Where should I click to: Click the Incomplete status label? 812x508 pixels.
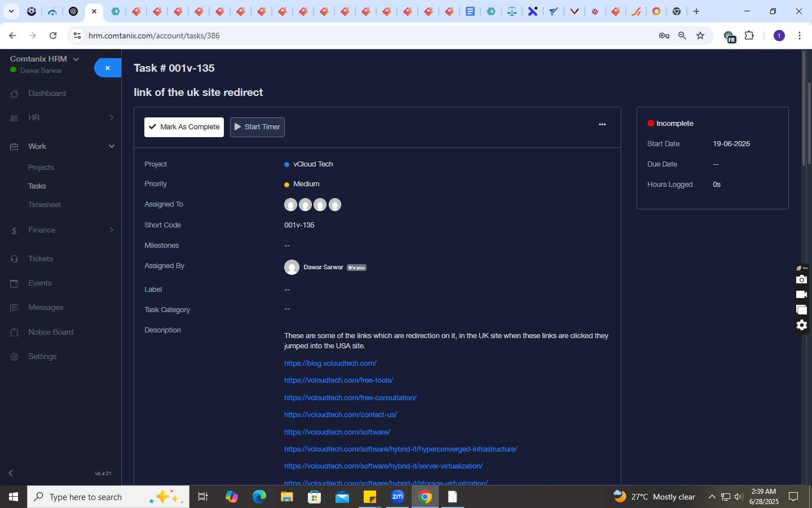[x=674, y=124]
